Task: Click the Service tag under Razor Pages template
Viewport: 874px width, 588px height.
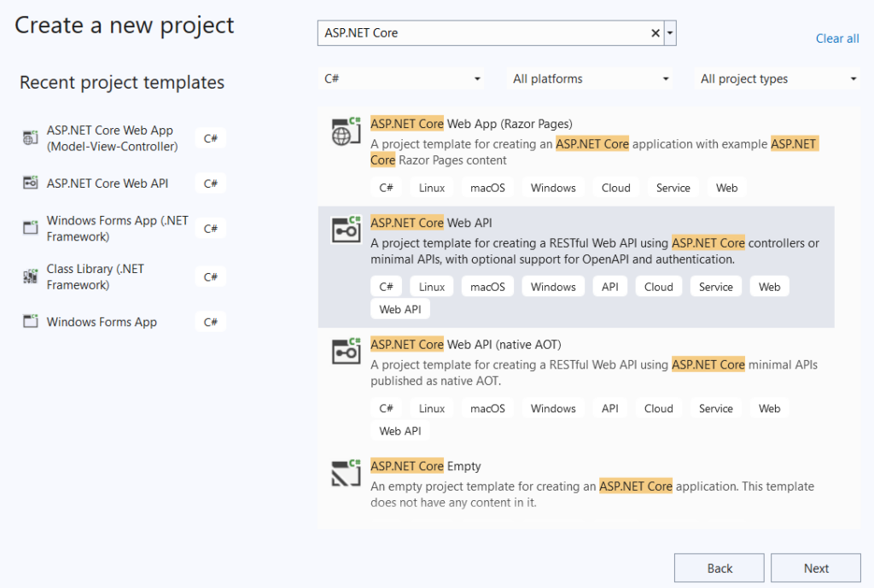Action: coord(673,188)
